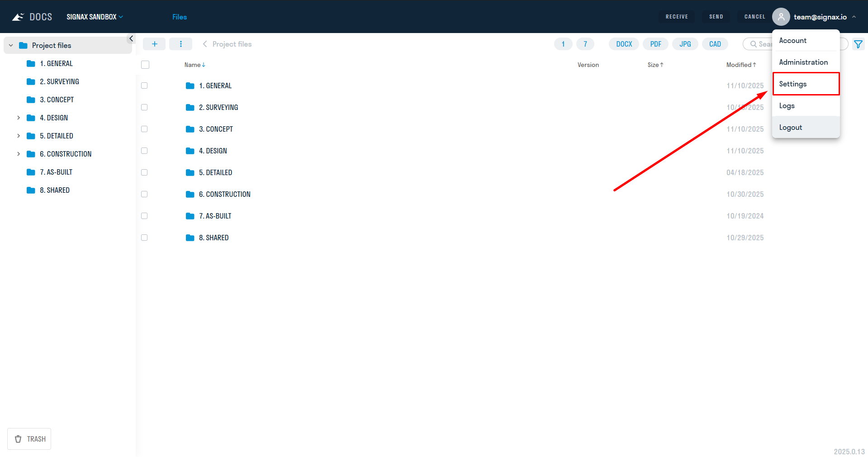This screenshot has width=868, height=457.
Task: Check the 5. DETAILED row checkbox
Action: pyautogui.click(x=144, y=172)
